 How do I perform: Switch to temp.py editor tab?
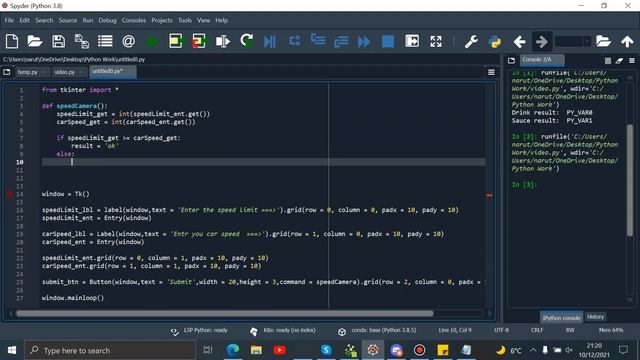pos(31,72)
